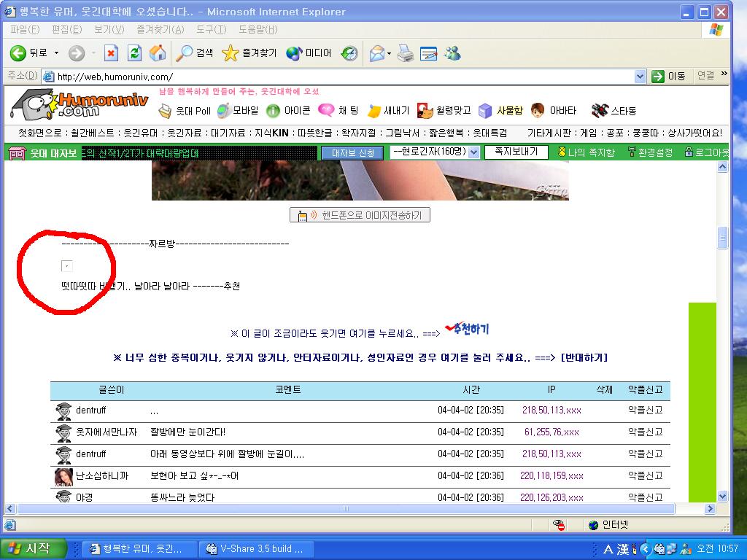The width and height of the screenshot is (747, 560).
Task: Open the 현로긴자(160명) user dropdown
Action: (x=473, y=152)
